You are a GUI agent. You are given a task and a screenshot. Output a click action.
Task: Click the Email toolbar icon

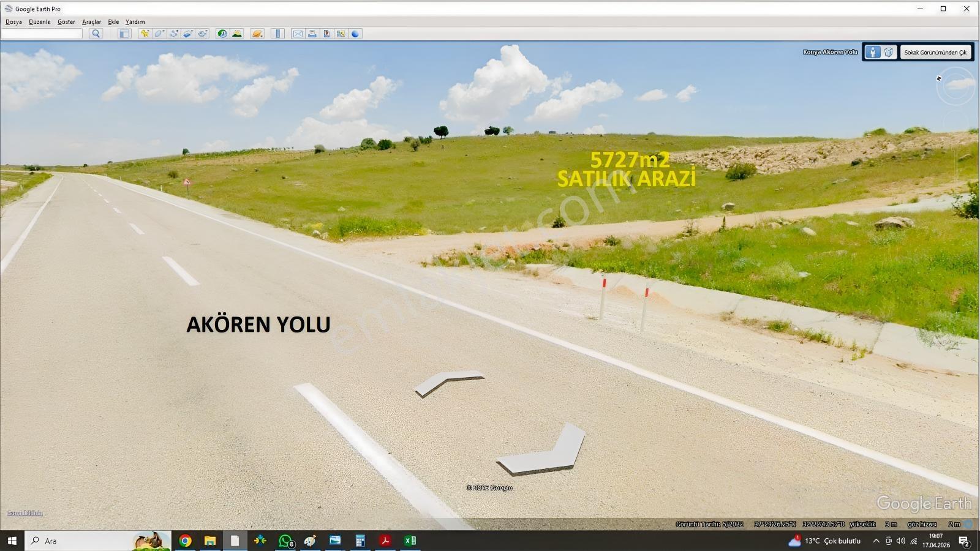pyautogui.click(x=298, y=34)
